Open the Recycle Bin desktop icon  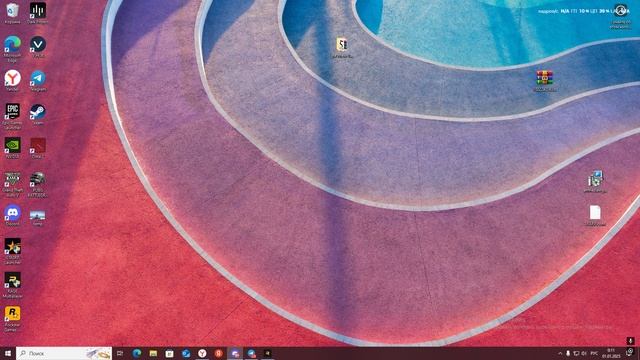pos(12,12)
